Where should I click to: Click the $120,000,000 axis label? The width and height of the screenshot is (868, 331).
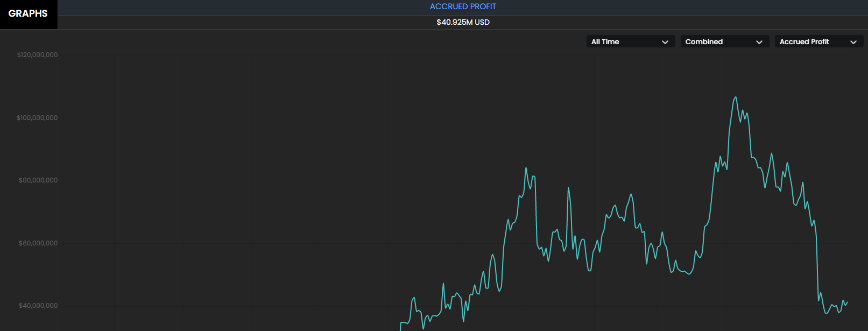[37, 55]
